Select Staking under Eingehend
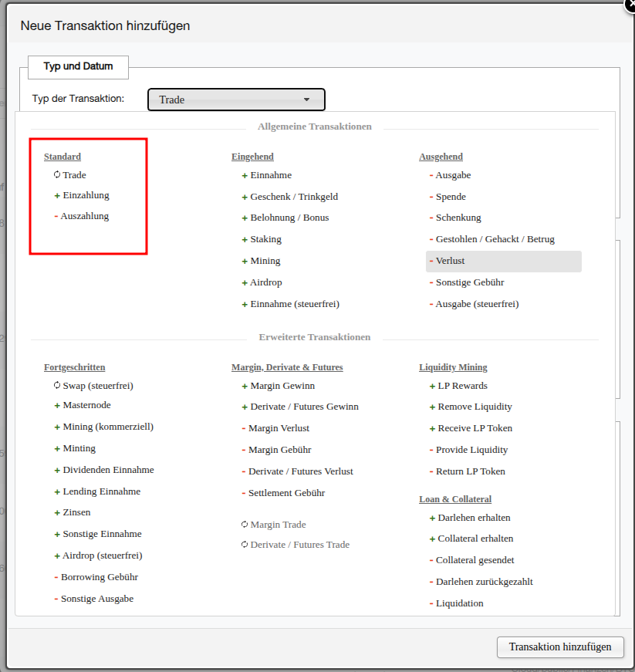Image resolution: width=635 pixels, height=672 pixels. [265, 239]
